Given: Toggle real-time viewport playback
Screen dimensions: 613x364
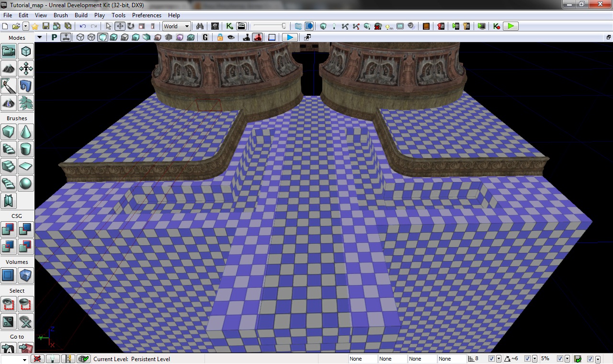Looking at the screenshot, I should (x=289, y=37).
